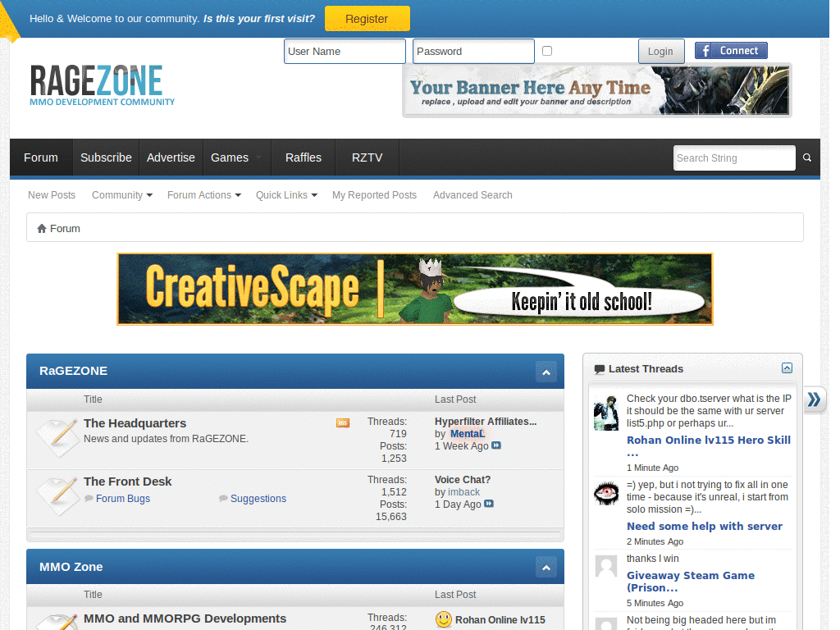This screenshot has width=840, height=630.
Task: Focus the Password field
Action: (x=473, y=52)
